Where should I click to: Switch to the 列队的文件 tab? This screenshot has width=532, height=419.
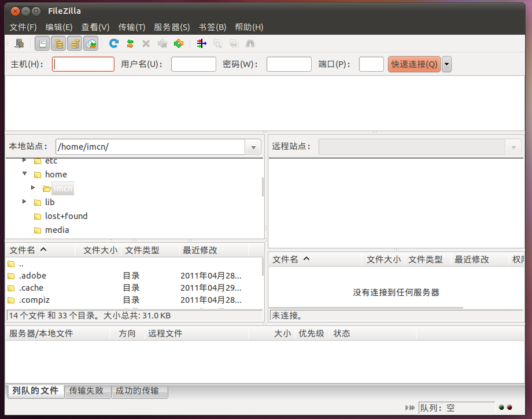(35, 391)
